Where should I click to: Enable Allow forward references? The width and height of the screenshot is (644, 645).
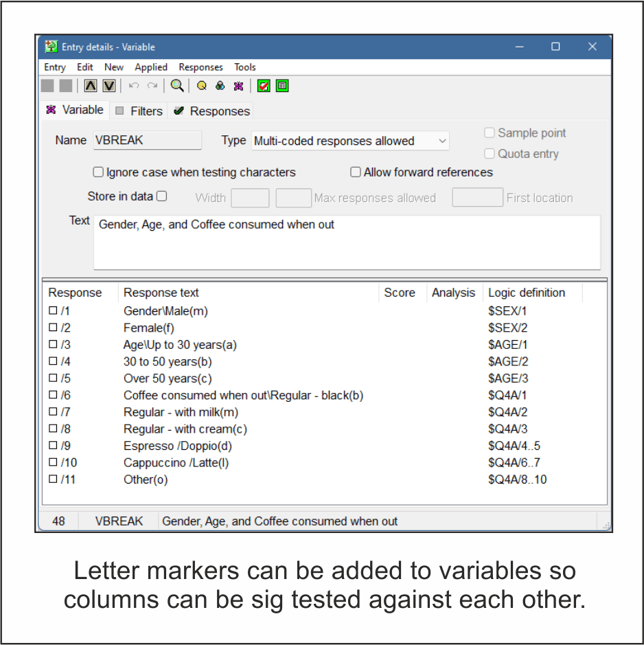pyautogui.click(x=356, y=172)
